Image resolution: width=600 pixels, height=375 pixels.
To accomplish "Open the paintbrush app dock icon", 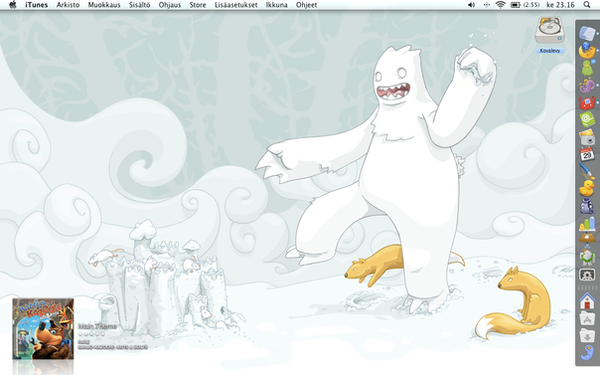I will [587, 171].
